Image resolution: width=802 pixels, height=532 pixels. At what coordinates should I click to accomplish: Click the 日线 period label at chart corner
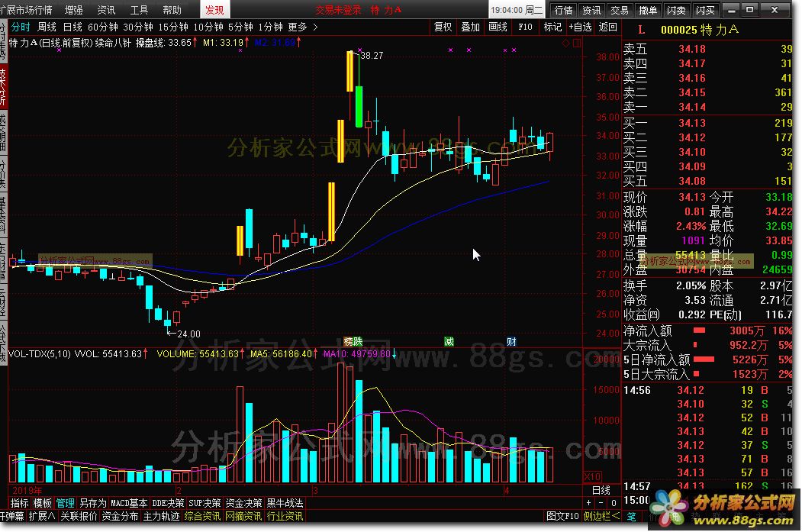tap(601, 490)
